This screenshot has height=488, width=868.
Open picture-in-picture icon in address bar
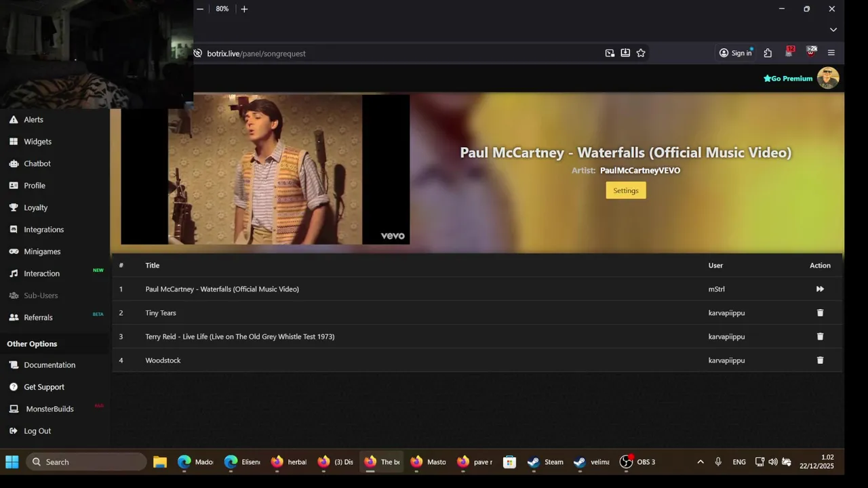pos(610,53)
